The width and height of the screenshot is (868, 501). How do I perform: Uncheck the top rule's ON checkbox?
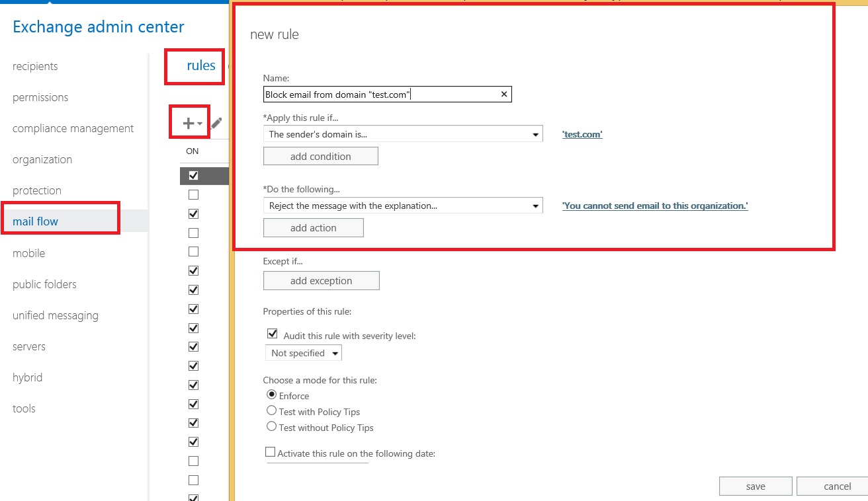coord(192,175)
